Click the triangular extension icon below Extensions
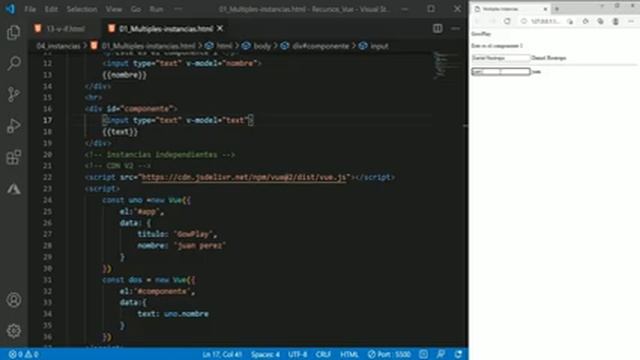 (x=13, y=189)
